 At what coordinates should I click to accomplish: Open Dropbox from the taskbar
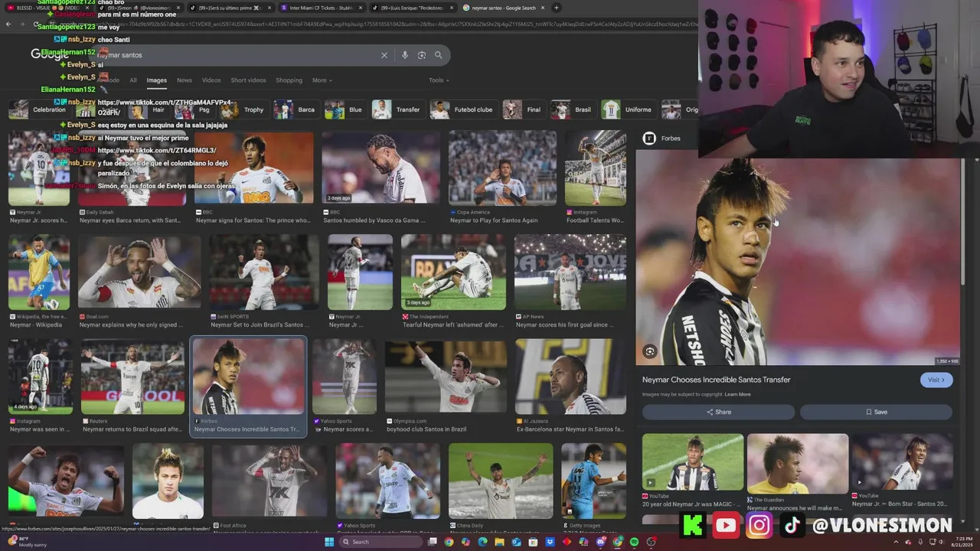550,542
